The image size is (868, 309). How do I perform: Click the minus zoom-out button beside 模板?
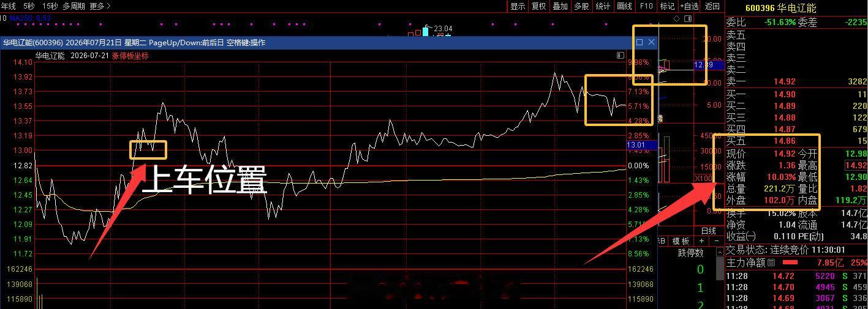pos(717,241)
